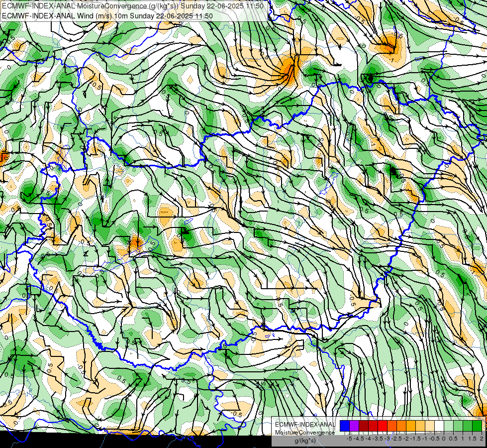This screenshot has width=487, height=448.
Task: Click the -4.5 tick label in legend
Action: coord(359,439)
